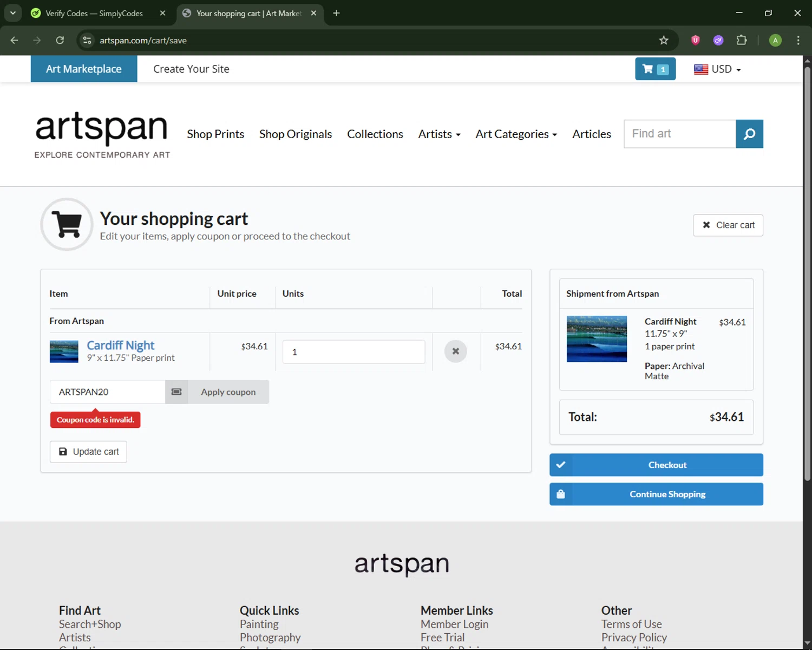Click the Clear cart button

coord(728,225)
